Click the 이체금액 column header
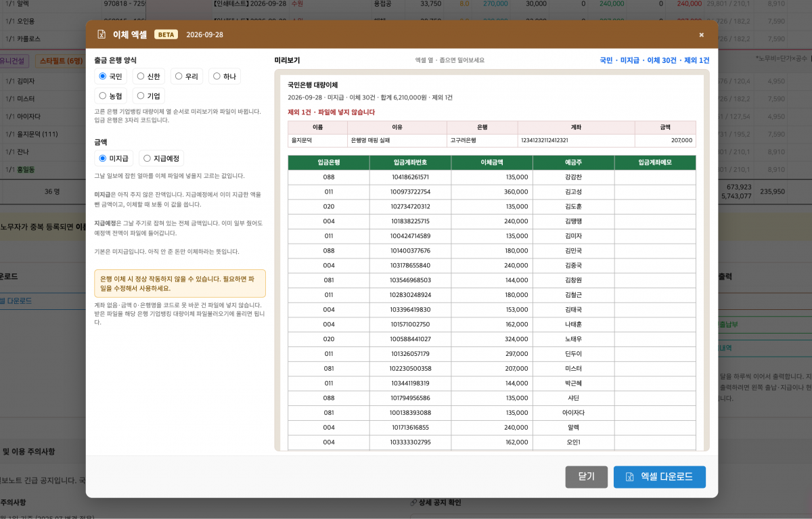 (492, 162)
